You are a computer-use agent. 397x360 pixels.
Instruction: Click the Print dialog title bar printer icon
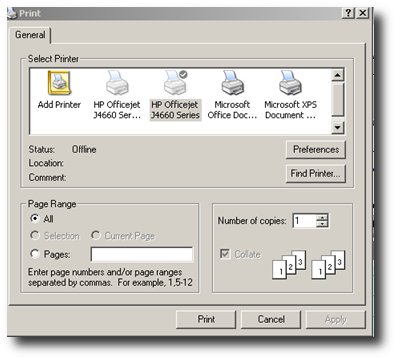pyautogui.click(x=12, y=13)
